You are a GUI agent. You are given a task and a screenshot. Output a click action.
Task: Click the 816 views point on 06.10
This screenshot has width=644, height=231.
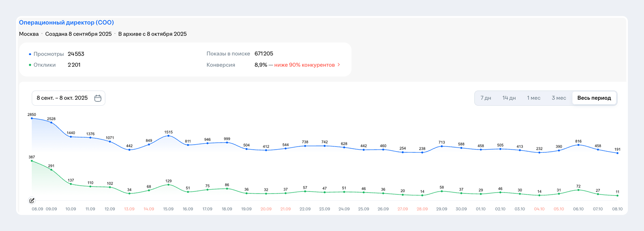click(578, 145)
